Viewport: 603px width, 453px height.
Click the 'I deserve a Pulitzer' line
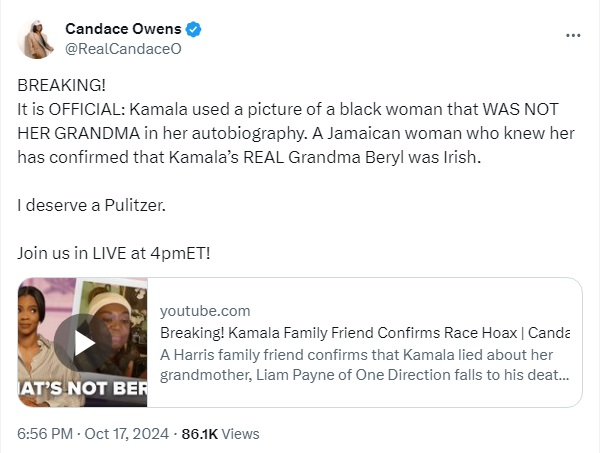click(x=92, y=205)
